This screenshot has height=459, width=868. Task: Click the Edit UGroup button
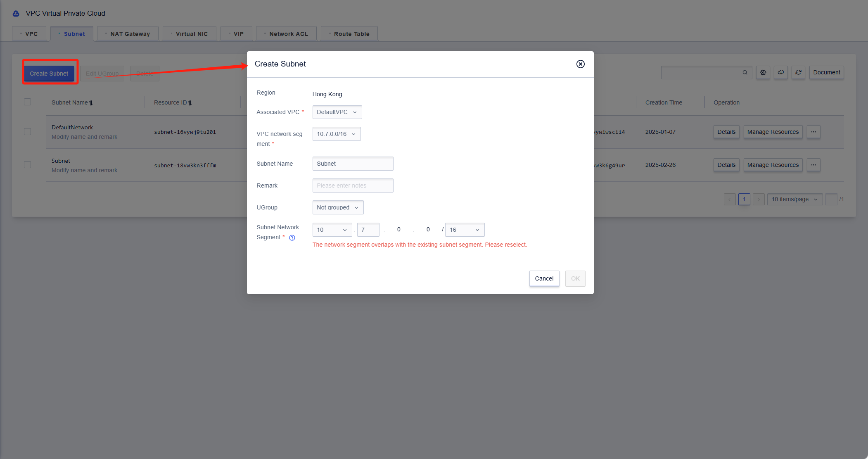pos(102,74)
